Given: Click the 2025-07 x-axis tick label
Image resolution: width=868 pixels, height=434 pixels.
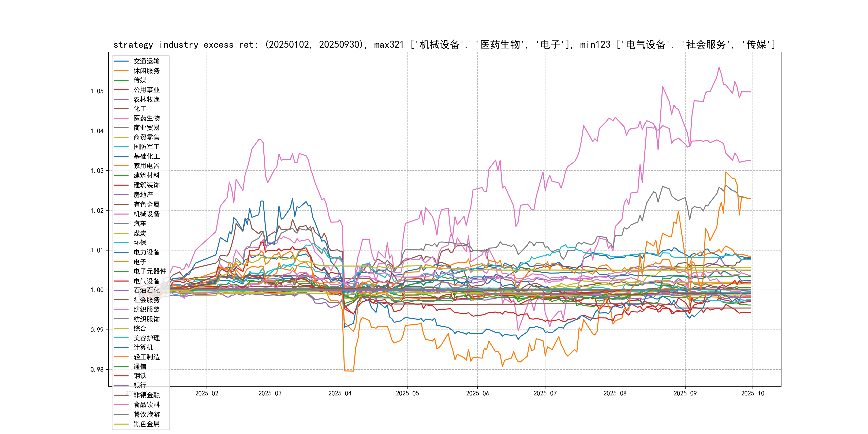Looking at the screenshot, I should coord(545,394).
